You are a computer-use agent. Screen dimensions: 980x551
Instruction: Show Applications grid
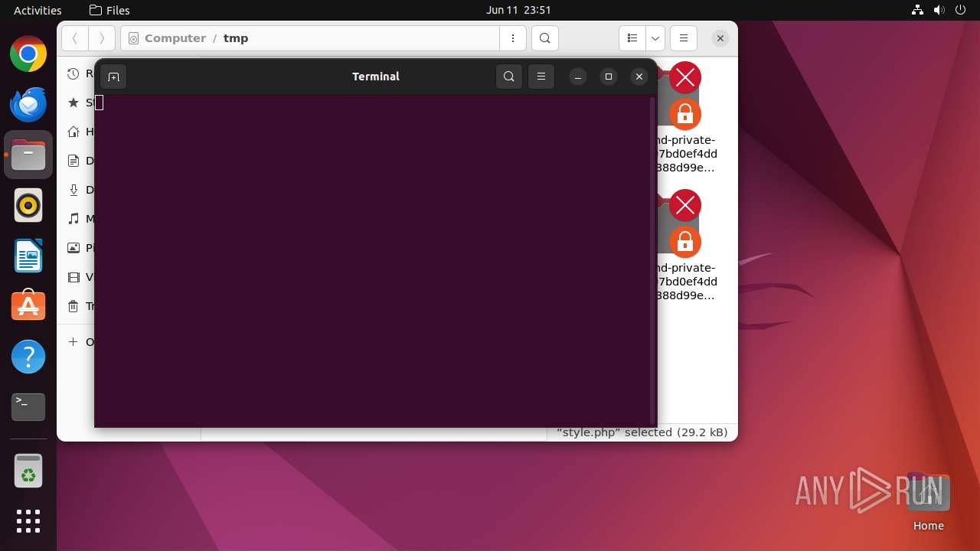point(28,521)
